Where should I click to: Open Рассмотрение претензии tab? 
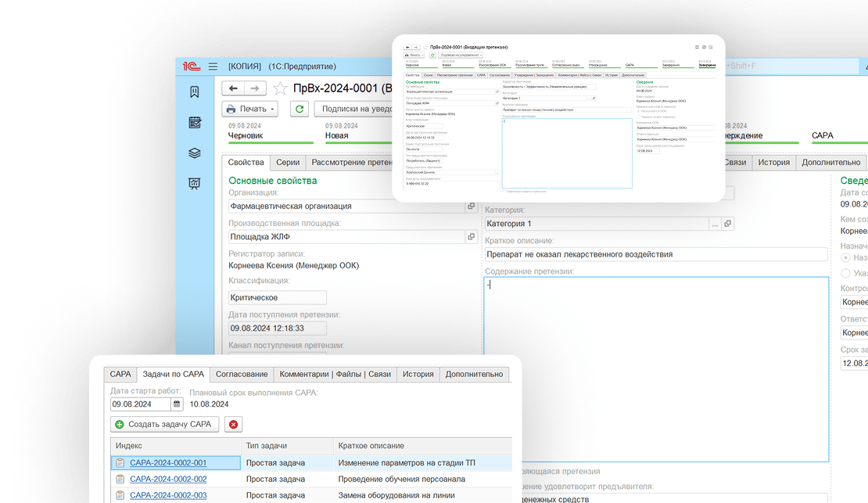pos(350,162)
